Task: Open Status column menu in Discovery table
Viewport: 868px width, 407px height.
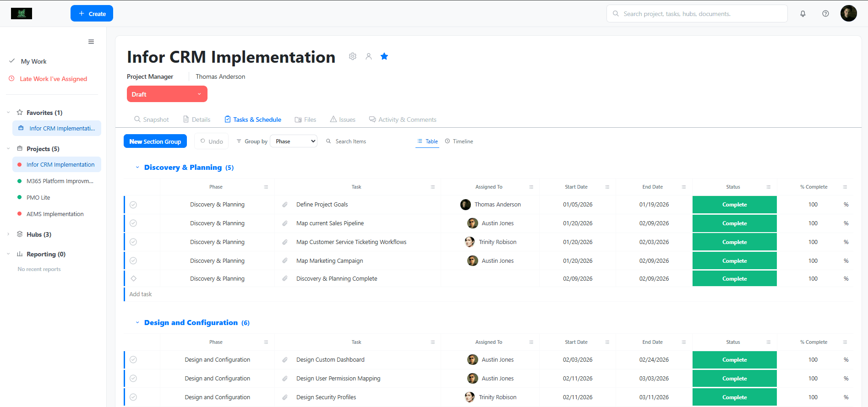Action: 769,187
